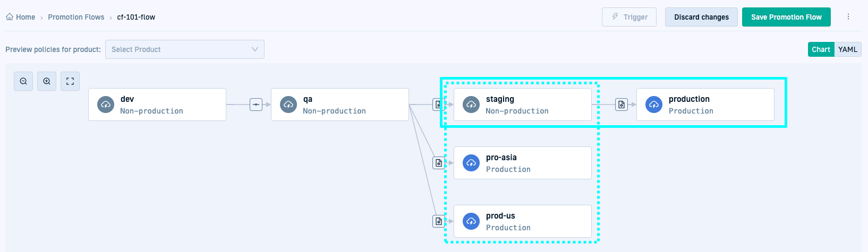Click the fit-to-screen chart icon

pos(70,81)
